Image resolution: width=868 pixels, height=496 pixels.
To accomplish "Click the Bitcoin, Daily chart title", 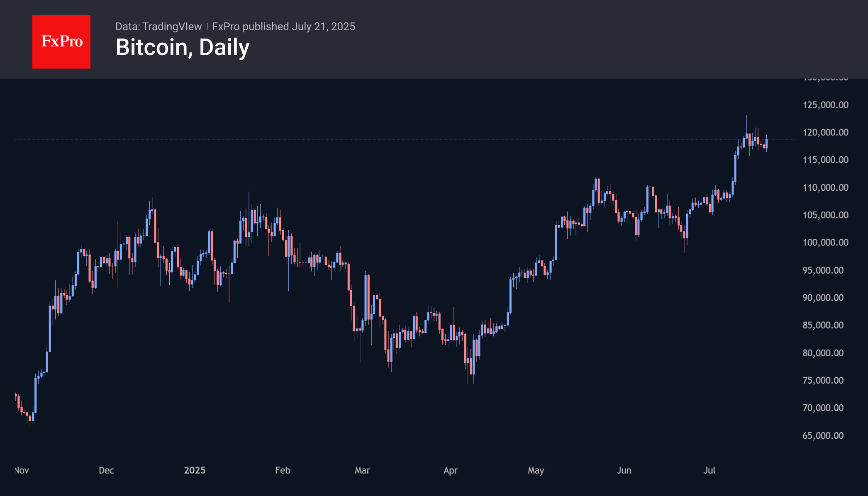I will 183,47.
